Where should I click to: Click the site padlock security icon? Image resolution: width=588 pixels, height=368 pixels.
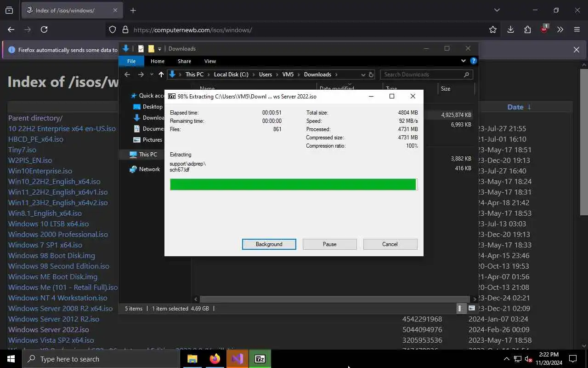(x=125, y=29)
